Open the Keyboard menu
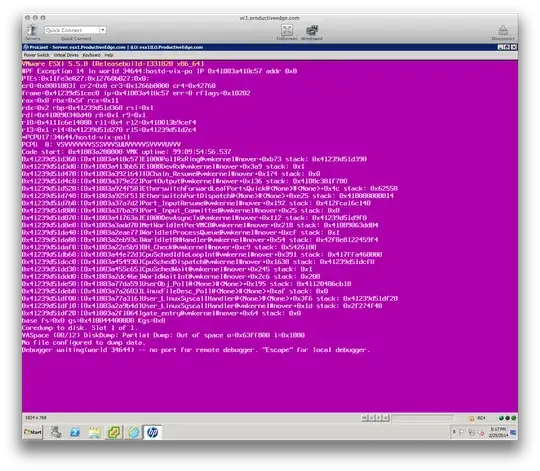The height and width of the screenshot is (471, 540). [x=91, y=55]
